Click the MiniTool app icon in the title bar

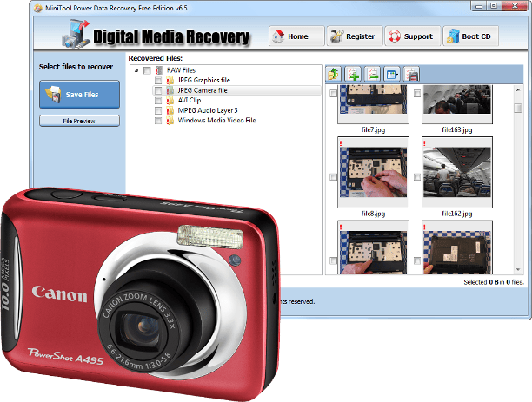click(38, 8)
